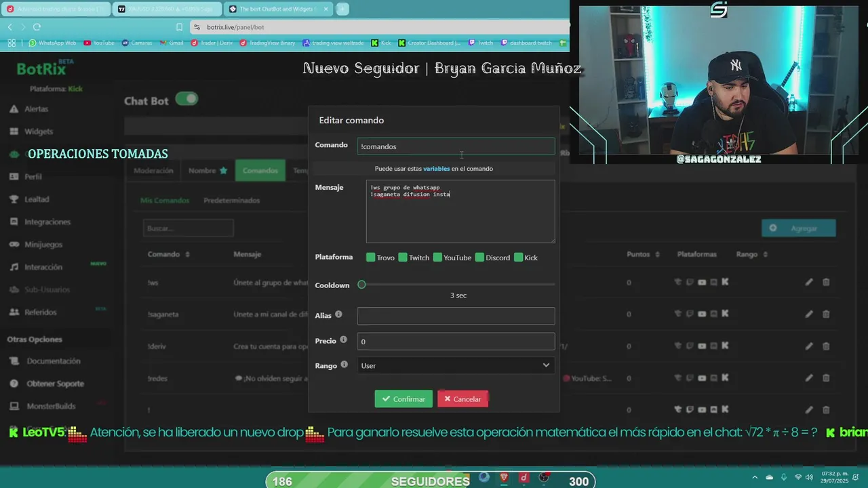This screenshot has height=488, width=868.
Task: Delete the !ws command via trash icon
Action: click(x=826, y=283)
